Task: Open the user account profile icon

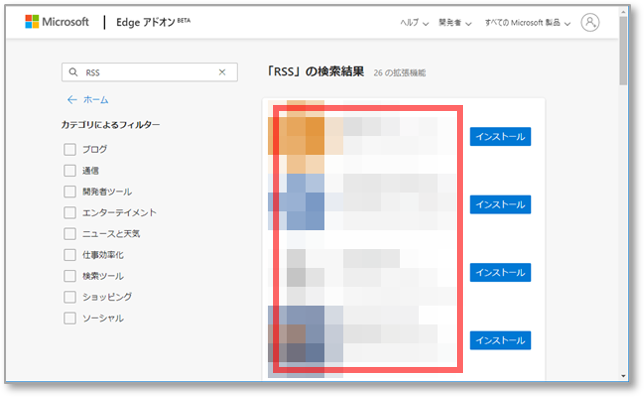Action: 590,22
